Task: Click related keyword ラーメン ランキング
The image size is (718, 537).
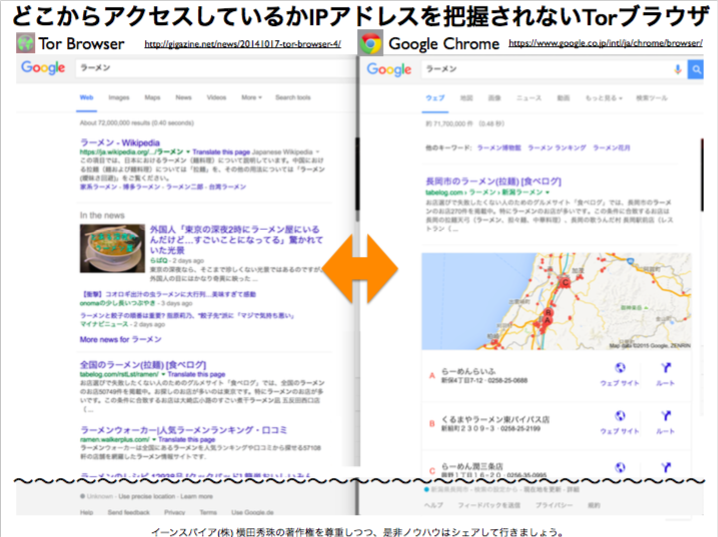Action: click(x=557, y=148)
